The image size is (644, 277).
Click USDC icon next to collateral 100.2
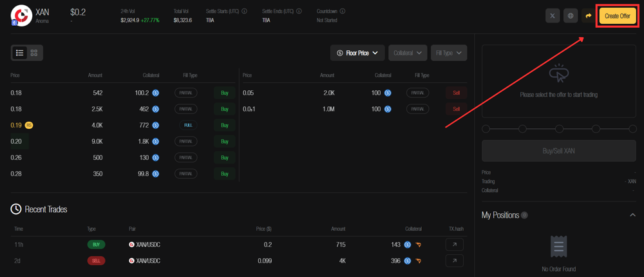click(156, 93)
